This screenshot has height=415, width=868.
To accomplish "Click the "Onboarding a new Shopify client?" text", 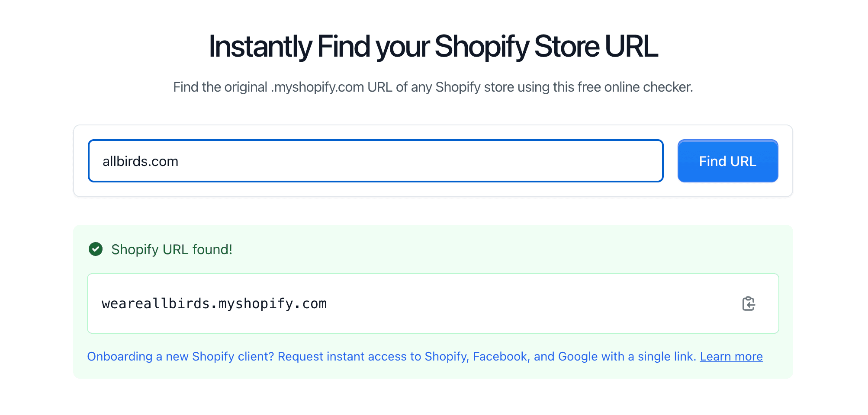I will (180, 356).
